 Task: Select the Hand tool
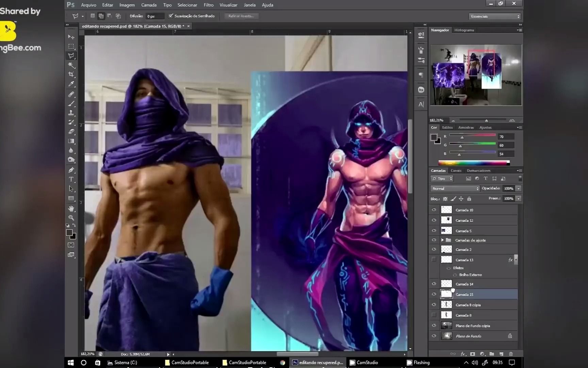click(71, 208)
